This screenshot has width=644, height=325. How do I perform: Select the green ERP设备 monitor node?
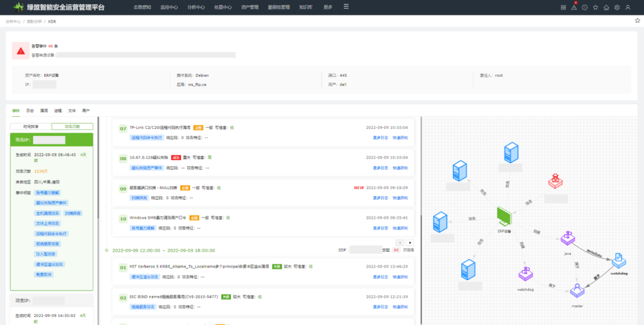(504, 216)
